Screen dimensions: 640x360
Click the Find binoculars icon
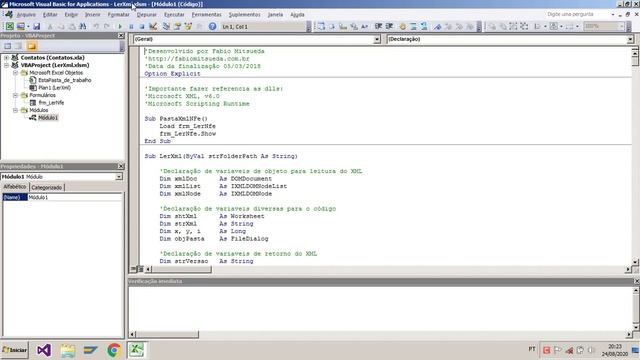82,27
